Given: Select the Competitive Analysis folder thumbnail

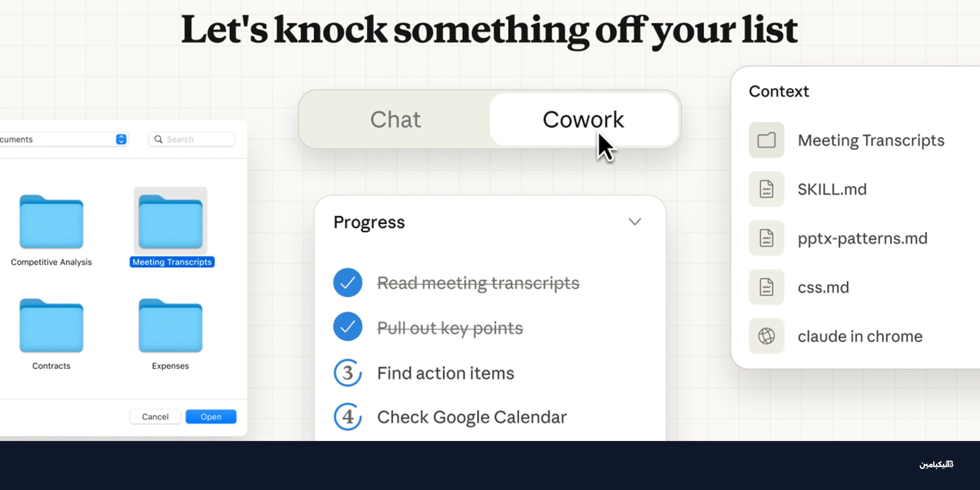Looking at the screenshot, I should point(51,222).
